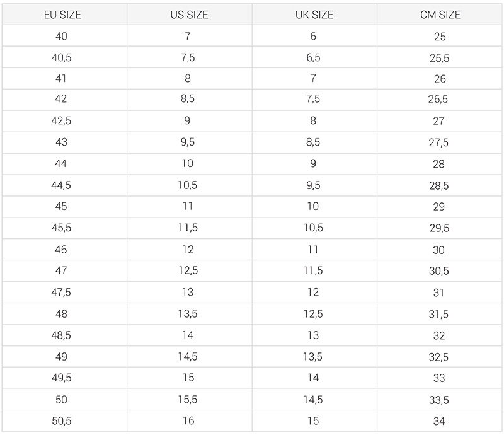Click the CM SIZE column header
The width and height of the screenshot is (504, 435).
coord(440,14)
